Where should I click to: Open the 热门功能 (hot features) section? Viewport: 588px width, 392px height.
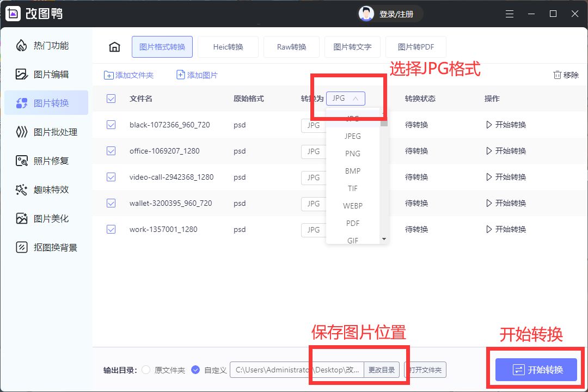[x=46, y=46]
